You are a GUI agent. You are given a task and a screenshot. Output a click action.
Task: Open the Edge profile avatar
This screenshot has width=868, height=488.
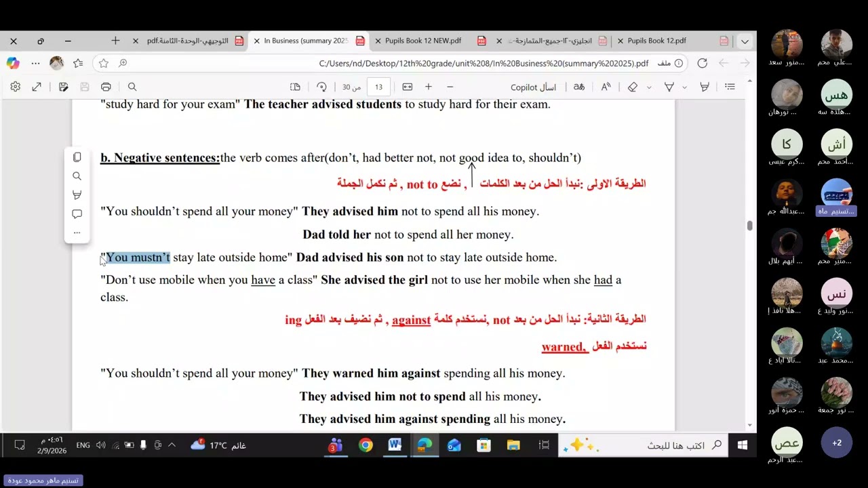coord(57,63)
